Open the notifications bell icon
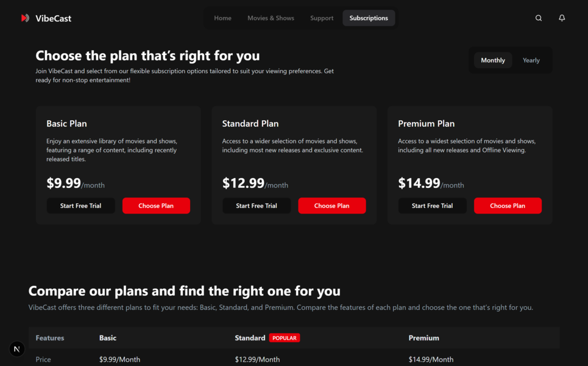 pos(562,18)
